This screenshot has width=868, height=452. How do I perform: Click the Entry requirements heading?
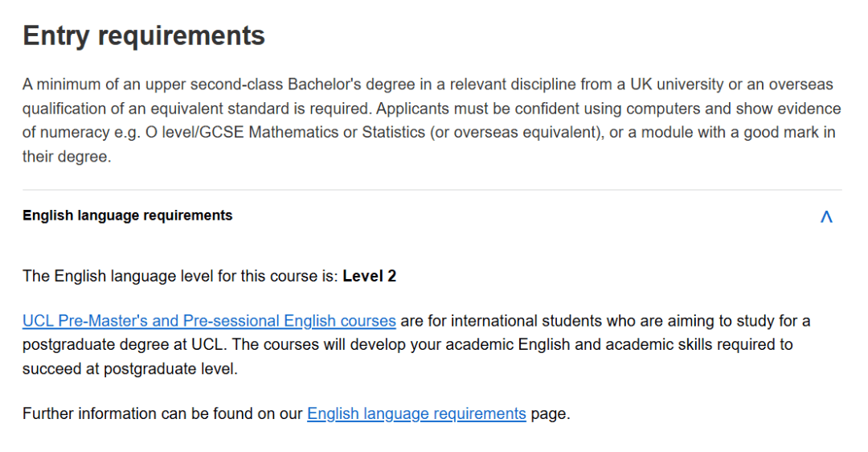coord(144,36)
